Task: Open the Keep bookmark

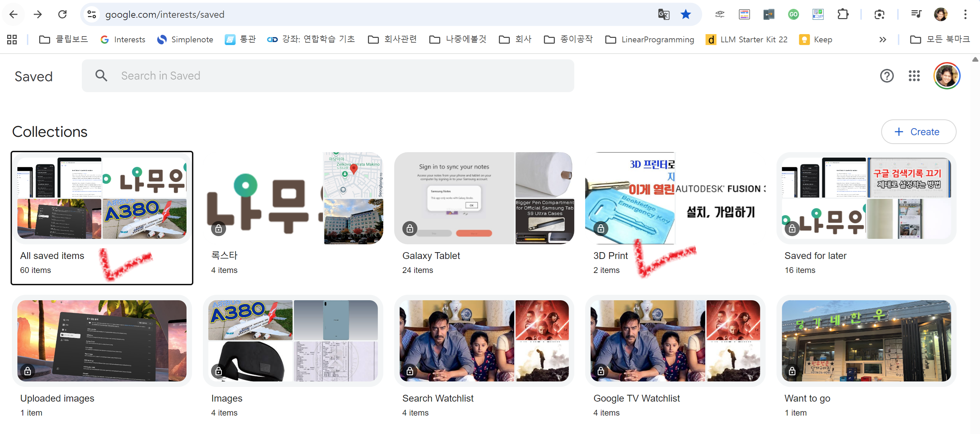Action: tap(816, 40)
